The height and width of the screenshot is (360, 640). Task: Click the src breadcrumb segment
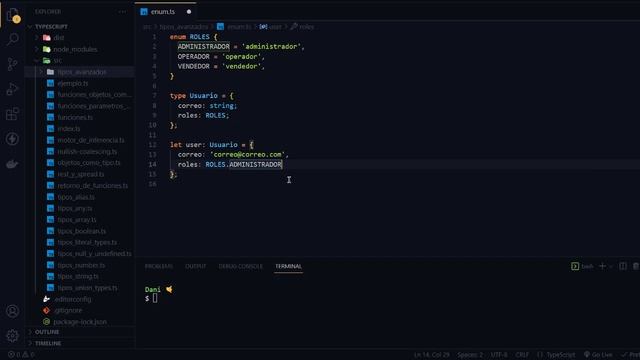tap(147, 27)
